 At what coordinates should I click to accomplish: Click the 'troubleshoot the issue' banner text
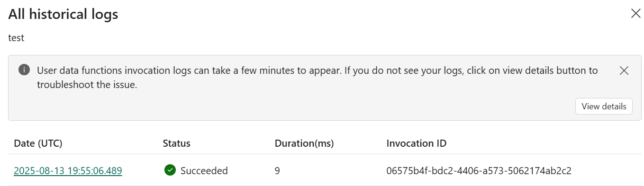click(x=87, y=85)
